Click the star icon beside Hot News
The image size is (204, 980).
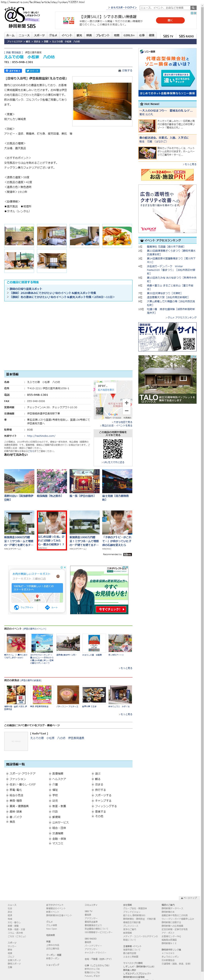click(x=141, y=104)
